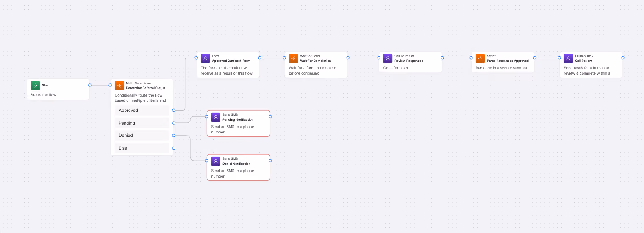Click the Review Responses input port
The image size is (644, 233).
tap(379, 58)
